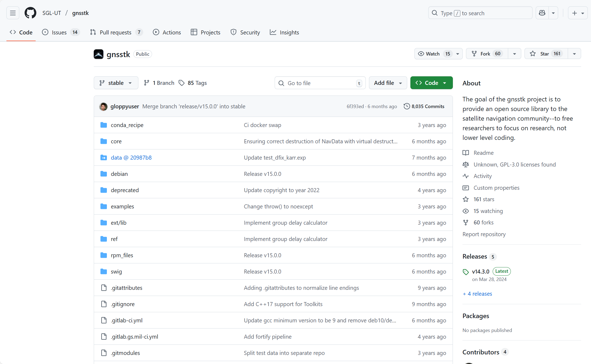Expand the green Code clone dropdown
This screenshot has width=591, height=364.
point(431,83)
